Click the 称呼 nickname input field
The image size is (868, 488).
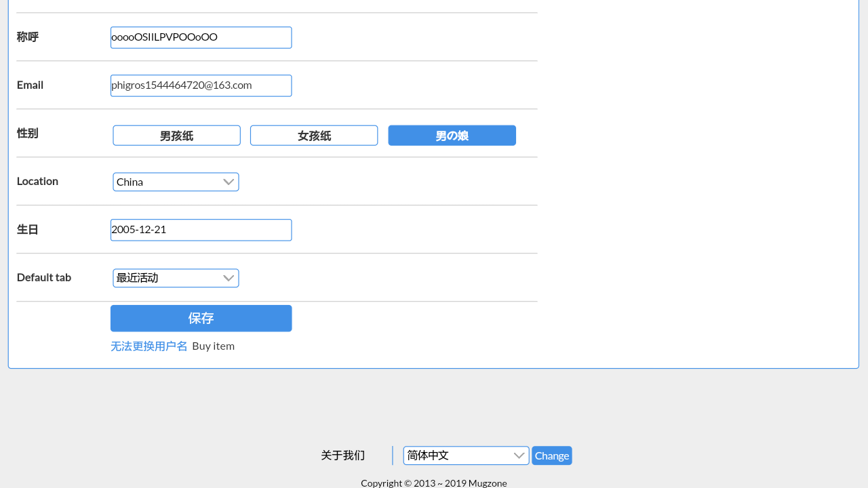click(201, 37)
